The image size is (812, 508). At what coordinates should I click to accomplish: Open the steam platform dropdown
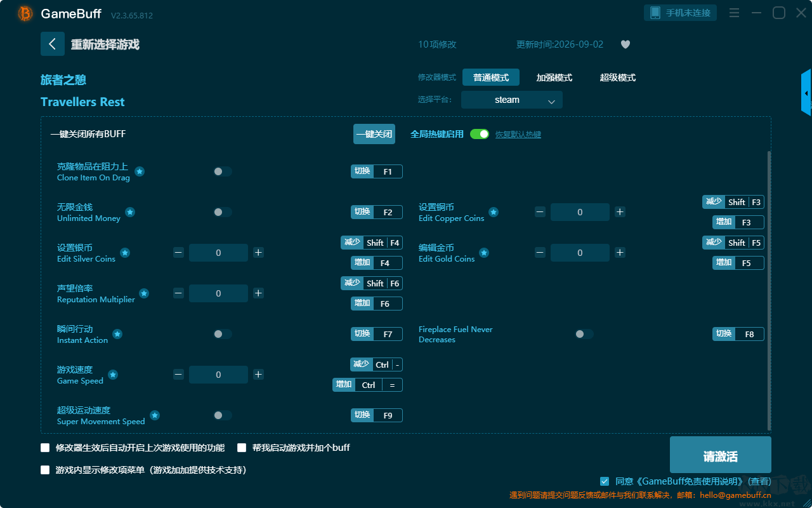coord(512,100)
